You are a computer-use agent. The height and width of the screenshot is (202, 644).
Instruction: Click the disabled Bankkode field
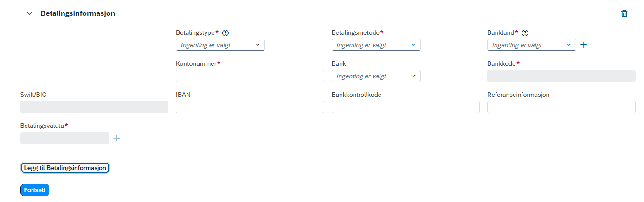[x=561, y=76]
